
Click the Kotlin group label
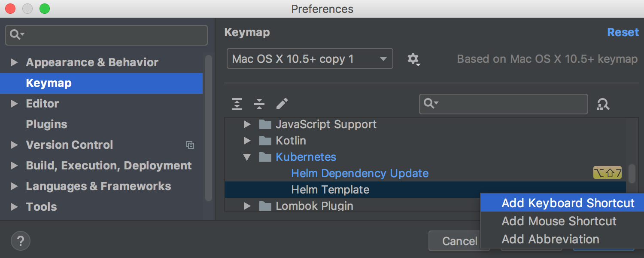coord(291,141)
